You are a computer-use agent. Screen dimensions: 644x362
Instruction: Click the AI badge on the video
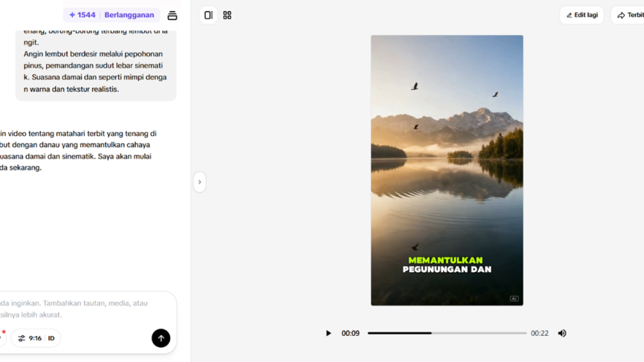pos(514,299)
